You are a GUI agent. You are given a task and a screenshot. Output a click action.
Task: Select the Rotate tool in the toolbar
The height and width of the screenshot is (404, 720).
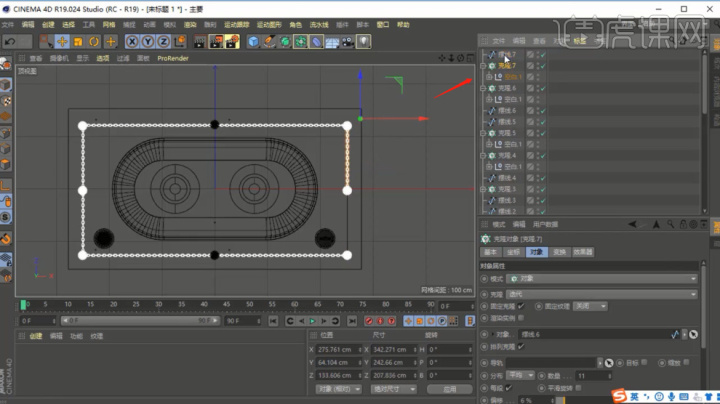tap(94, 41)
